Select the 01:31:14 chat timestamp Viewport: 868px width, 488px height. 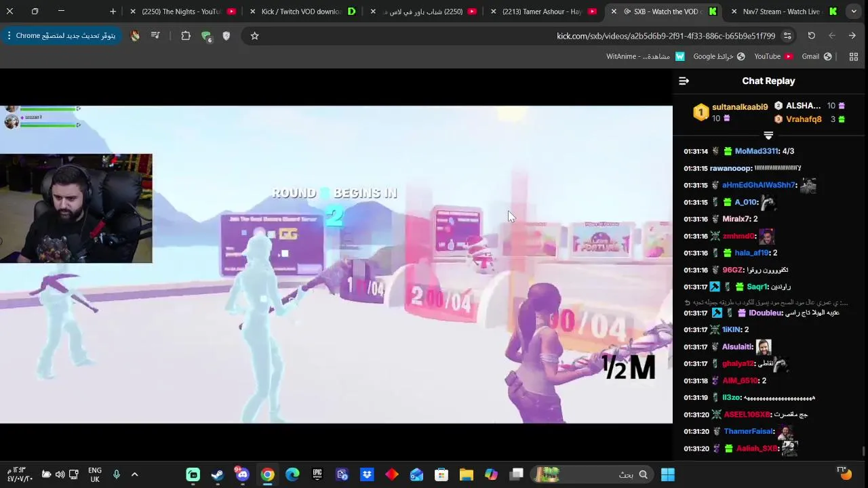point(696,151)
